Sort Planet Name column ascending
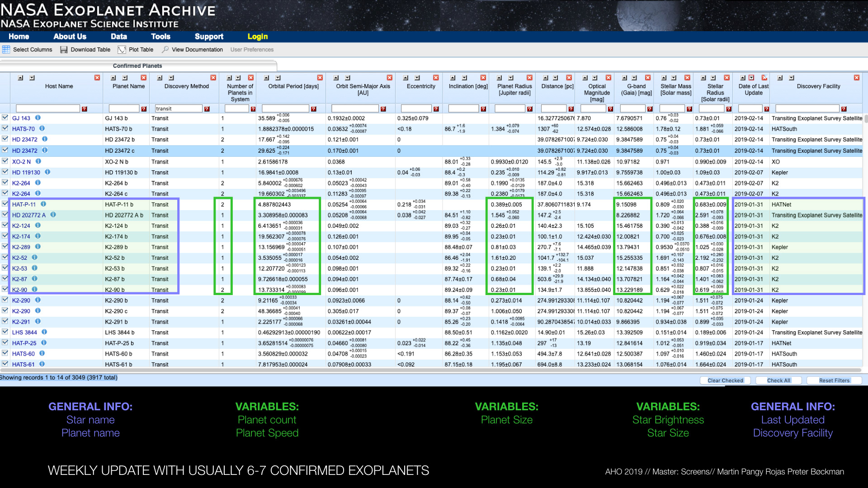 click(113, 78)
